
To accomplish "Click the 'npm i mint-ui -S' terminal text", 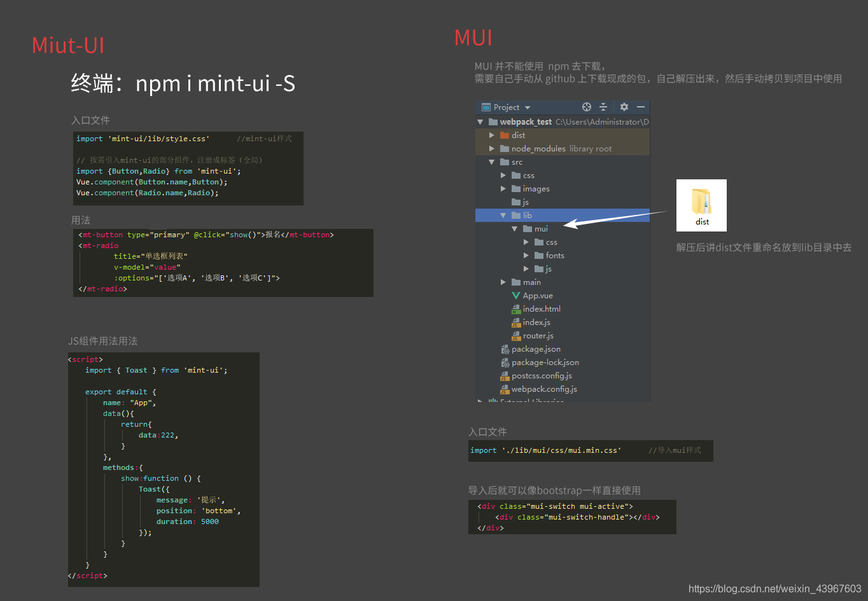I will click(x=215, y=83).
